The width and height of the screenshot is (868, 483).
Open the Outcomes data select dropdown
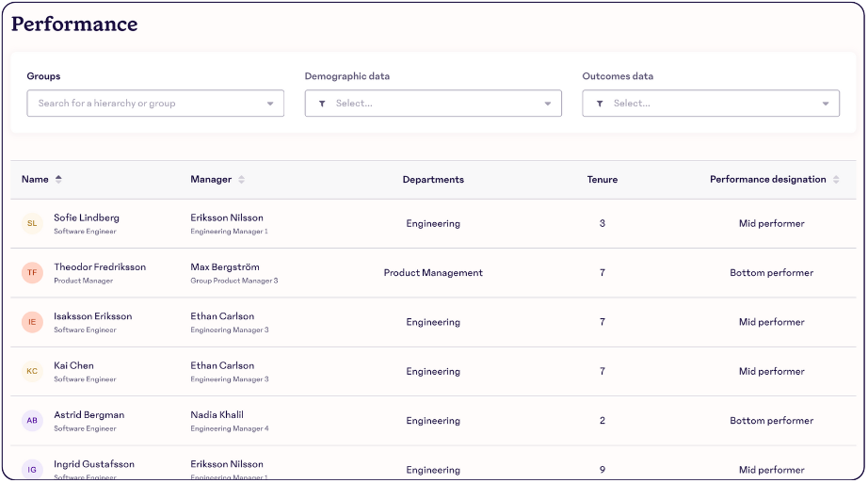[x=711, y=103]
